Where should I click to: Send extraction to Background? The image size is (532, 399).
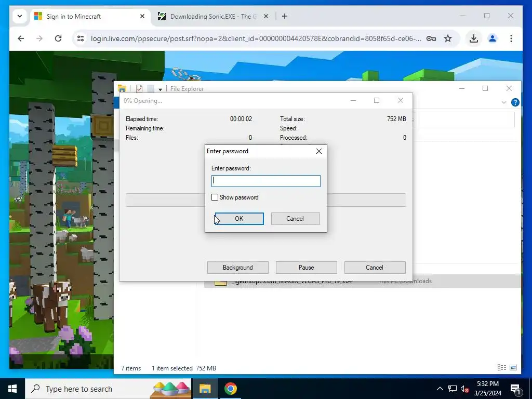pos(238,268)
